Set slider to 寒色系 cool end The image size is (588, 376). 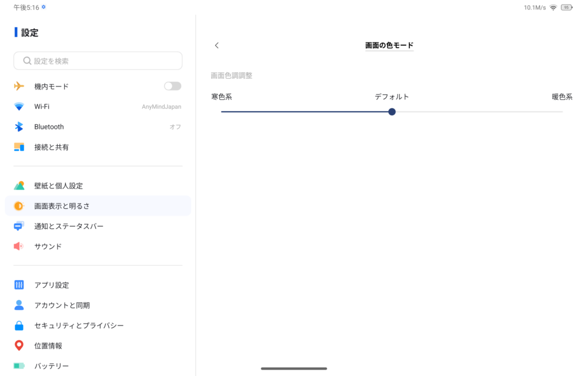(x=222, y=112)
